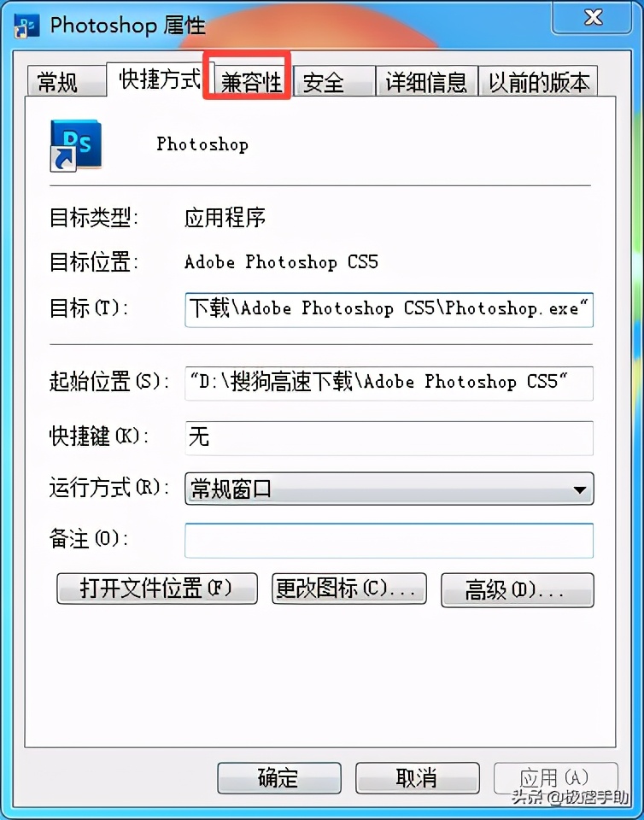
Task: Show the 以前的版本 tab
Action: [x=538, y=82]
